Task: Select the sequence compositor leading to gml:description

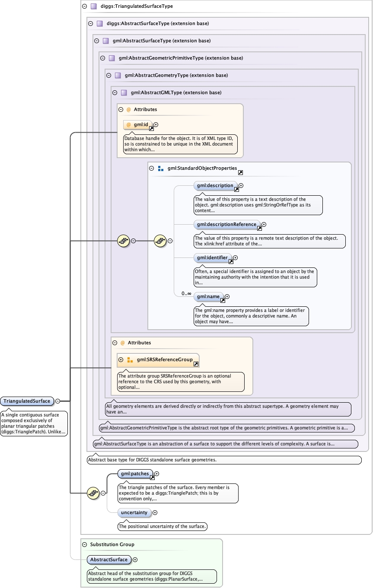Action: tap(161, 241)
